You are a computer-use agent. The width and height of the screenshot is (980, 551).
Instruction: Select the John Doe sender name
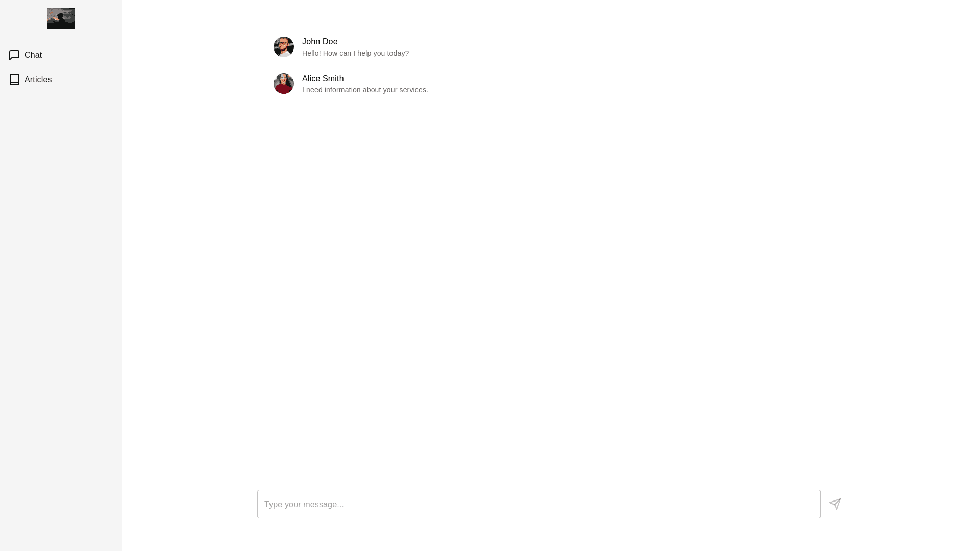click(320, 42)
